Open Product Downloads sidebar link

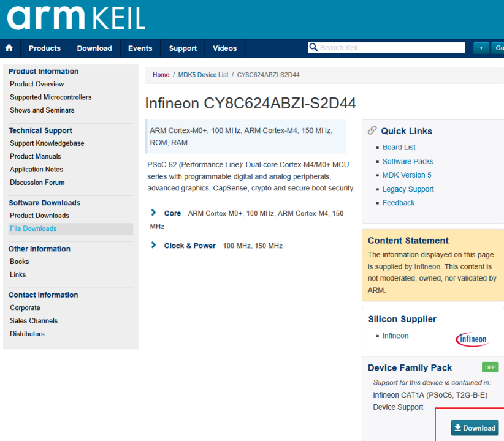(39, 216)
